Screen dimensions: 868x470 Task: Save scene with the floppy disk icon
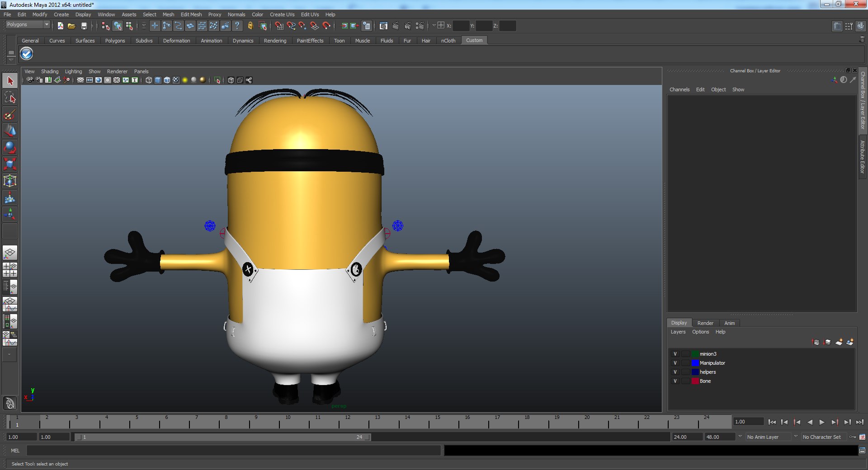coord(84,26)
